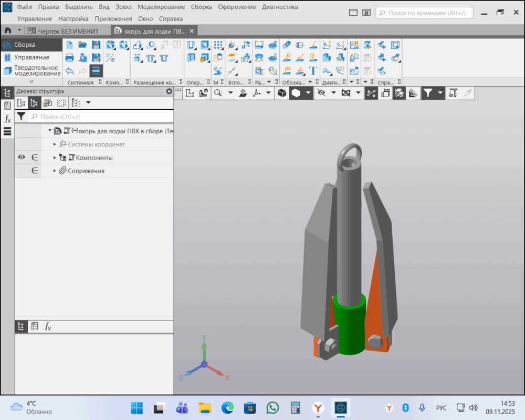Toggle the hidden-objects crossed eye icon
This screenshot has width=525, height=420.
pyautogui.click(x=321, y=93)
